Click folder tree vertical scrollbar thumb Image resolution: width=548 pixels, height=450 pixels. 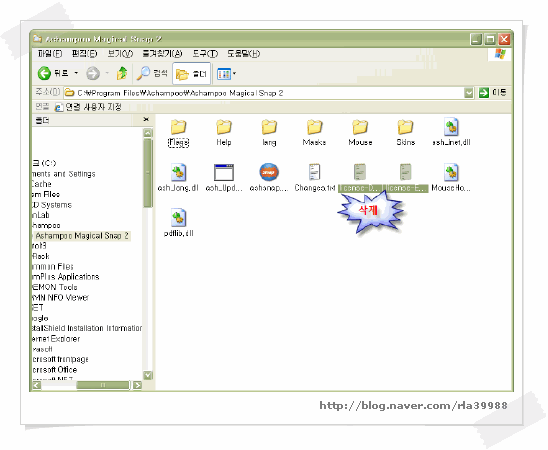coord(148,173)
